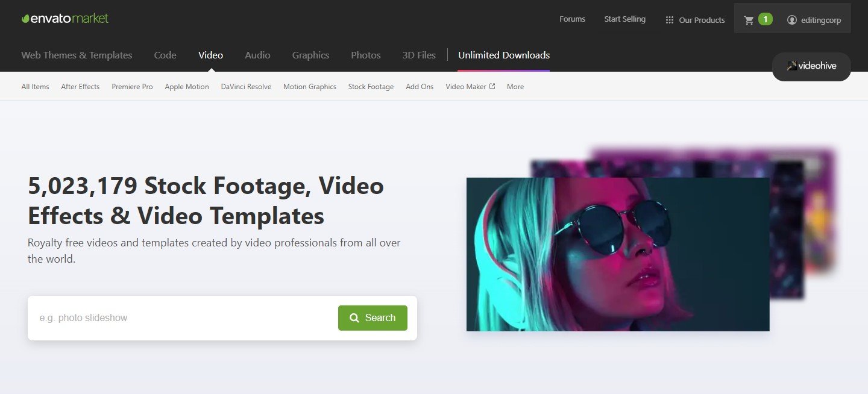Click the Envato Market logo

pos(65,19)
